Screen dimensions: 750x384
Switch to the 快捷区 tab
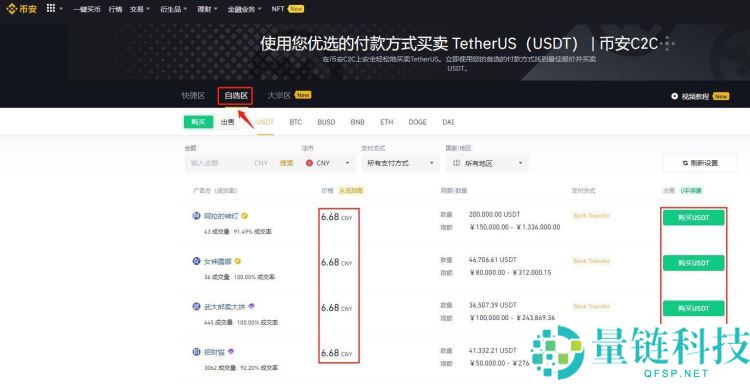pyautogui.click(x=193, y=96)
